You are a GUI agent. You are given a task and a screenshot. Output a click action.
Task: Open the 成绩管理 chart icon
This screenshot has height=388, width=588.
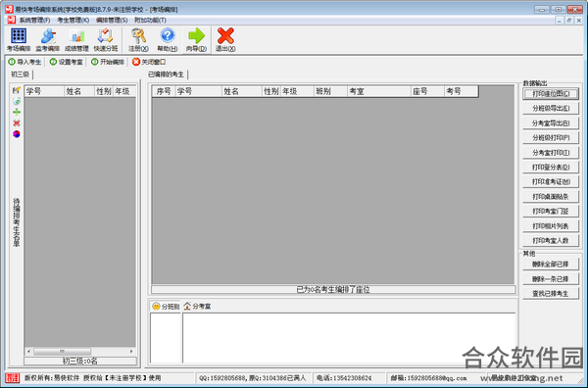tap(76, 39)
